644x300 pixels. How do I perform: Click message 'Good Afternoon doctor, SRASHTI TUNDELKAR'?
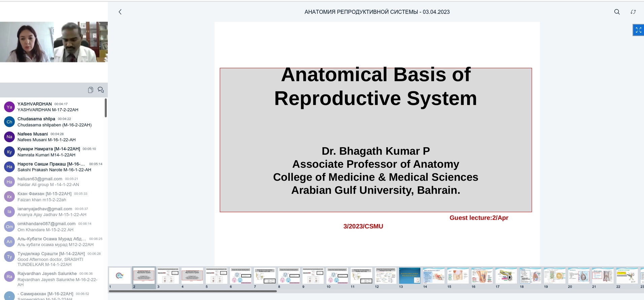click(x=51, y=262)
